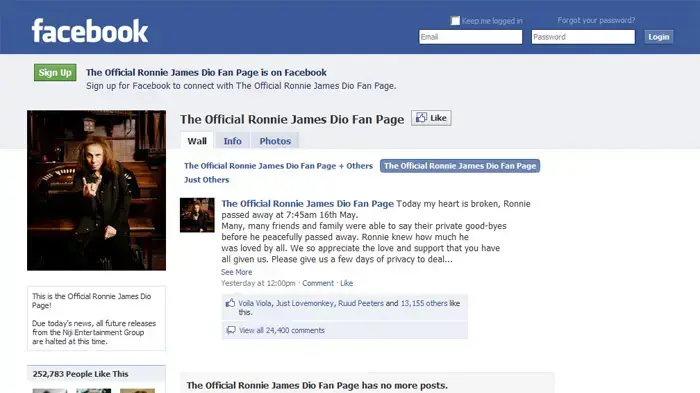This screenshot has height=393, width=700.
Task: Click the green Sign Up button
Action: point(55,72)
